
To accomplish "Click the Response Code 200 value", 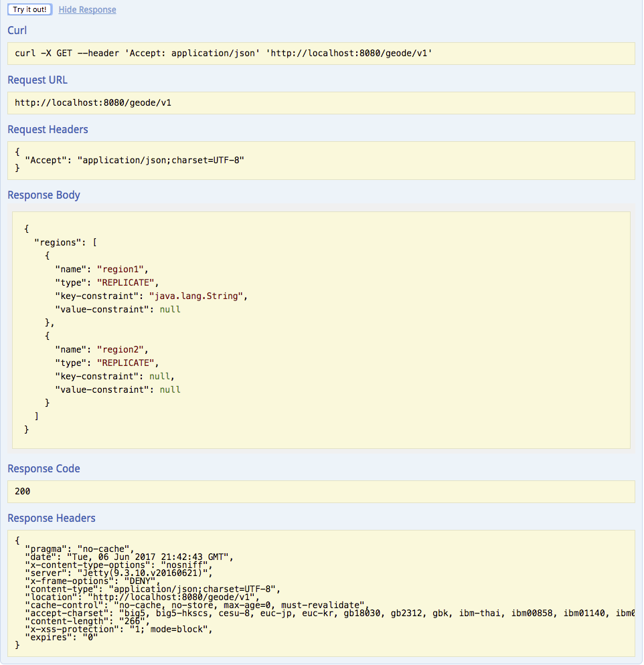I will 23,491.
